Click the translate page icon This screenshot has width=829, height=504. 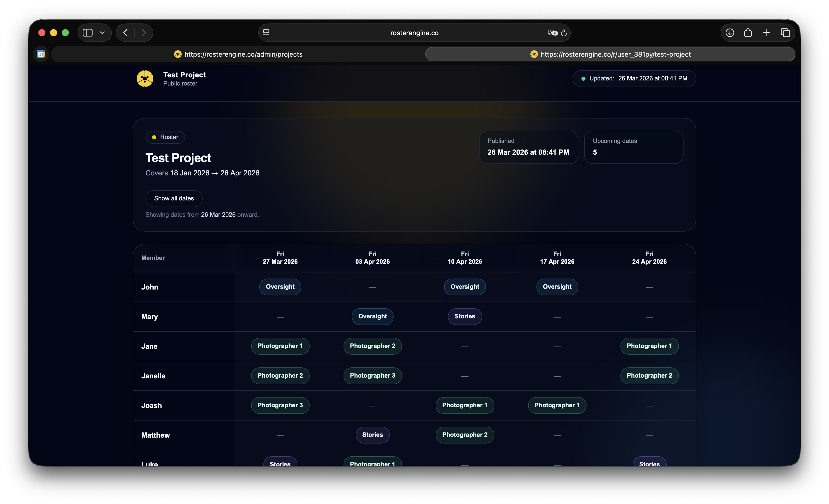[552, 33]
